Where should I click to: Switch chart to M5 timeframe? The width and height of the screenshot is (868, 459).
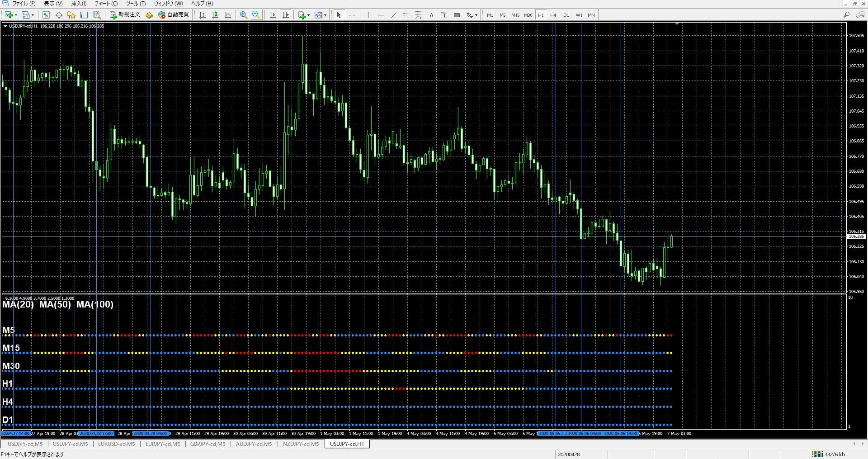pos(503,15)
